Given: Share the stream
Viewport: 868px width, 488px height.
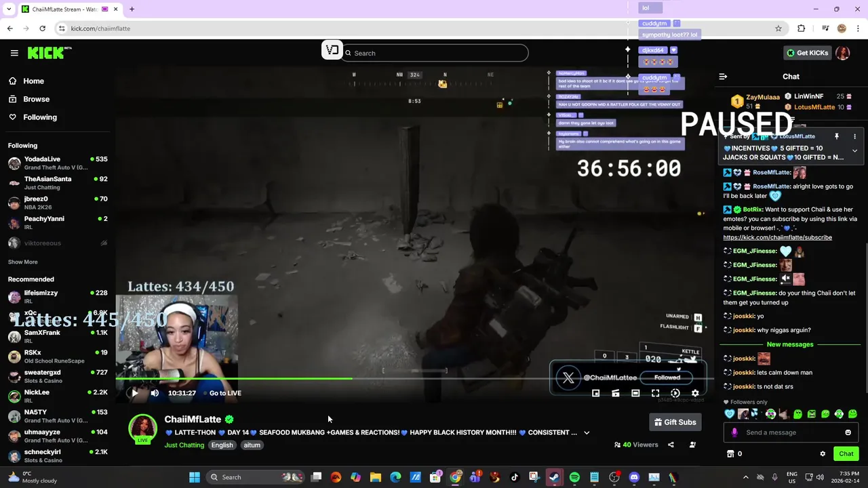Looking at the screenshot, I should [x=671, y=445].
